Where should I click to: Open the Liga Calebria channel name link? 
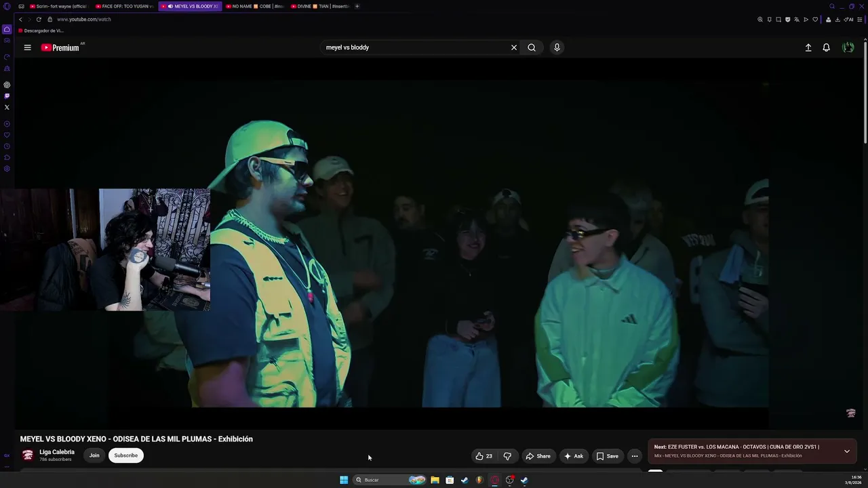point(57,452)
